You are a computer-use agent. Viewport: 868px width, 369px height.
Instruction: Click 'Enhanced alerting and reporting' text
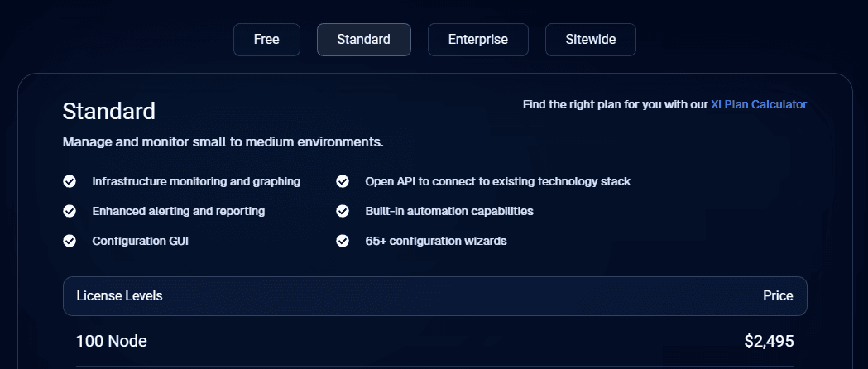click(179, 211)
